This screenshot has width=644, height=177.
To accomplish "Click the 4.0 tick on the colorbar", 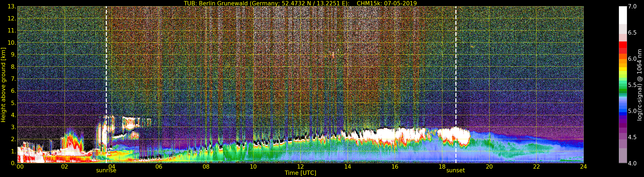I will (632, 163).
